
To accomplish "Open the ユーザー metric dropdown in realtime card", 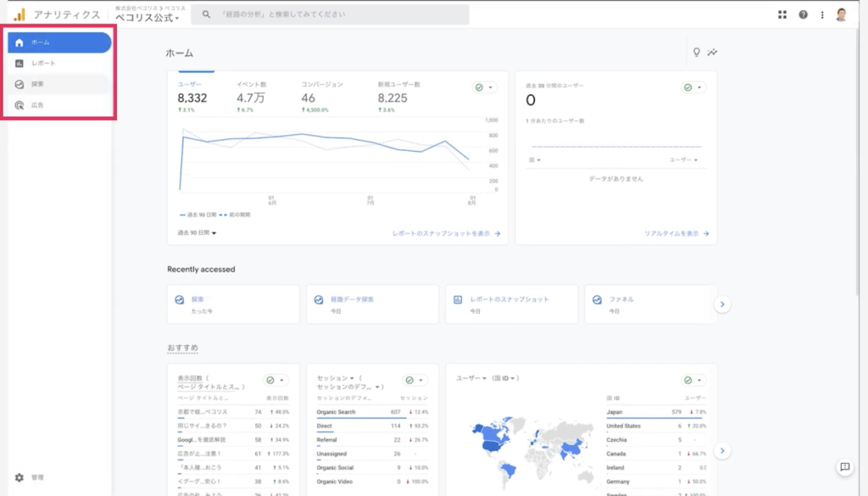I will coord(684,160).
